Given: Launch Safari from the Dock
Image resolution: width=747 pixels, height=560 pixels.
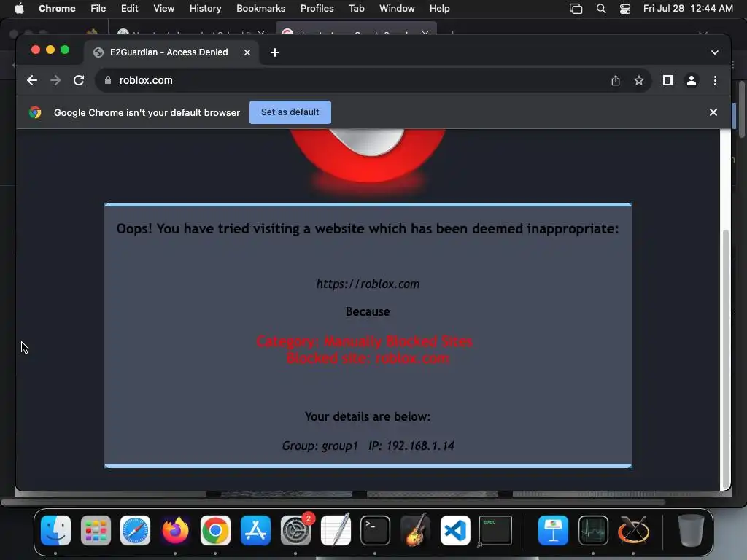Looking at the screenshot, I should [x=135, y=530].
